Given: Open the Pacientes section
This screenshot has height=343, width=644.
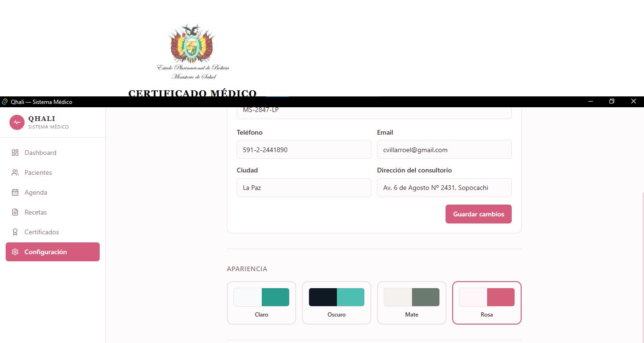Looking at the screenshot, I should [x=38, y=172].
